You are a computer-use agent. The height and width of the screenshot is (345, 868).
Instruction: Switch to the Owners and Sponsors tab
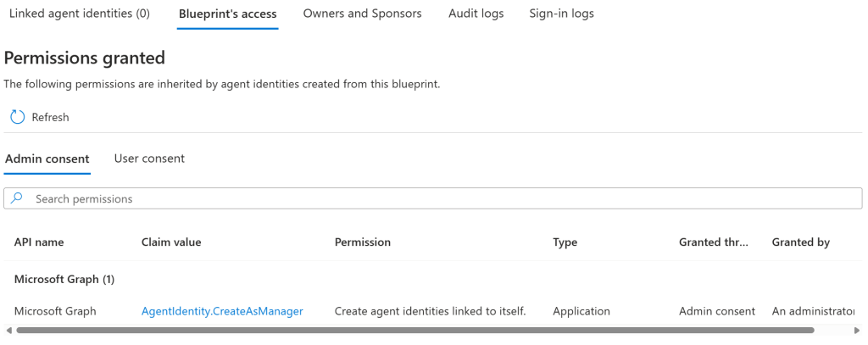362,14
